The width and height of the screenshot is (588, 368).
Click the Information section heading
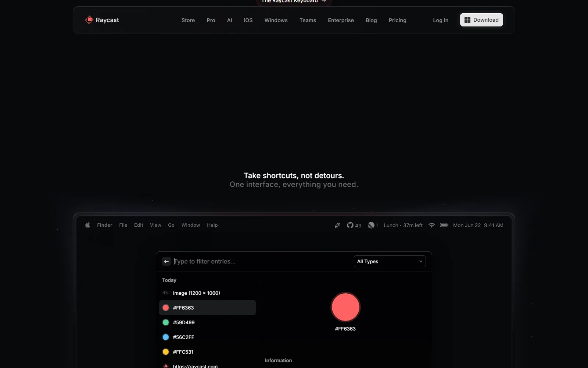point(278,360)
